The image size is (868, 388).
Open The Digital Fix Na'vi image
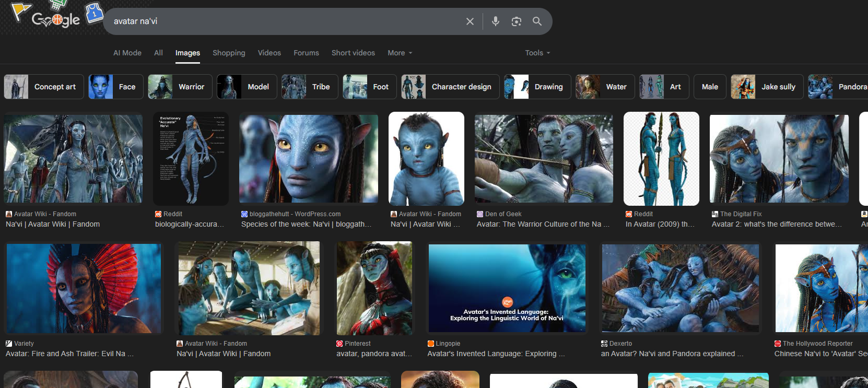click(779, 159)
